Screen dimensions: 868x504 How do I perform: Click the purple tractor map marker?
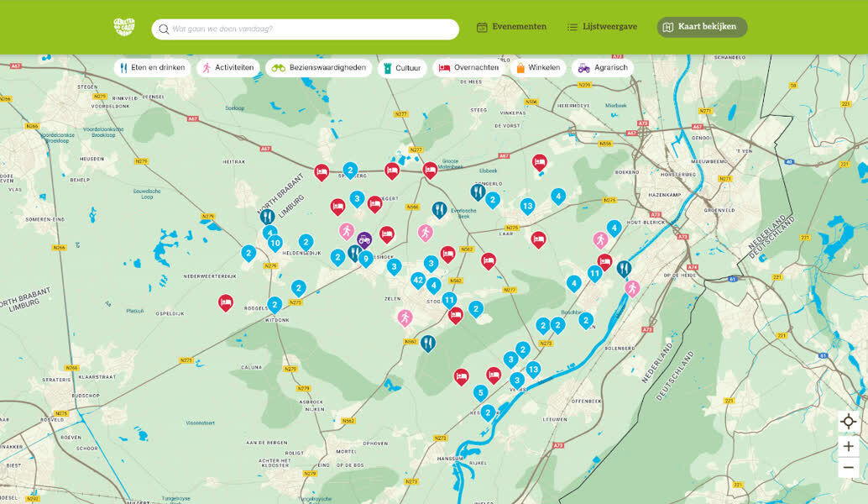(364, 239)
